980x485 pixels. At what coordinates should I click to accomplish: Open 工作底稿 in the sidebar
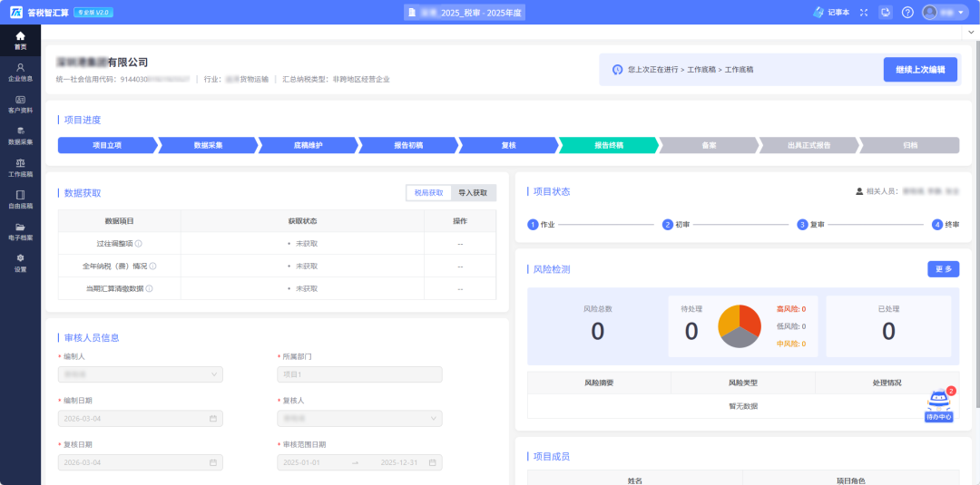tap(20, 168)
